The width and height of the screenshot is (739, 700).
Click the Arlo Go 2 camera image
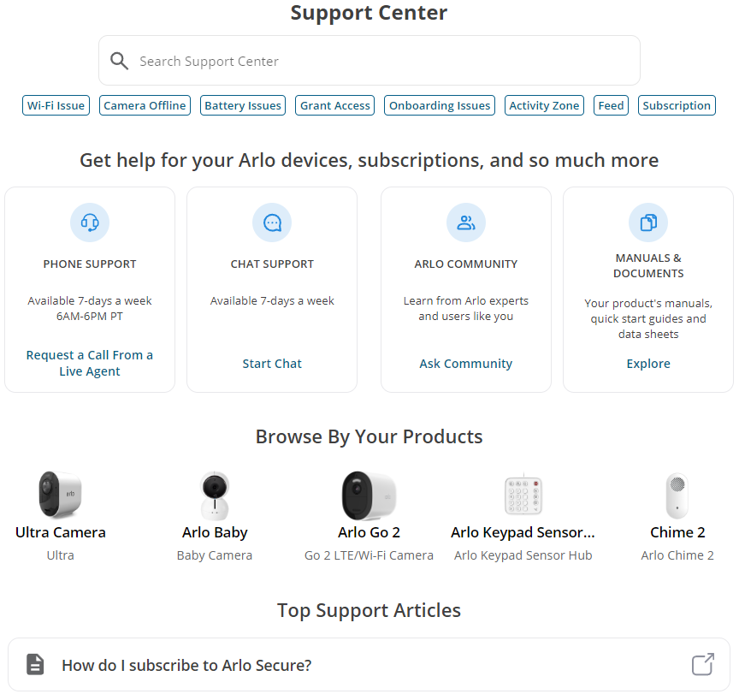369,495
